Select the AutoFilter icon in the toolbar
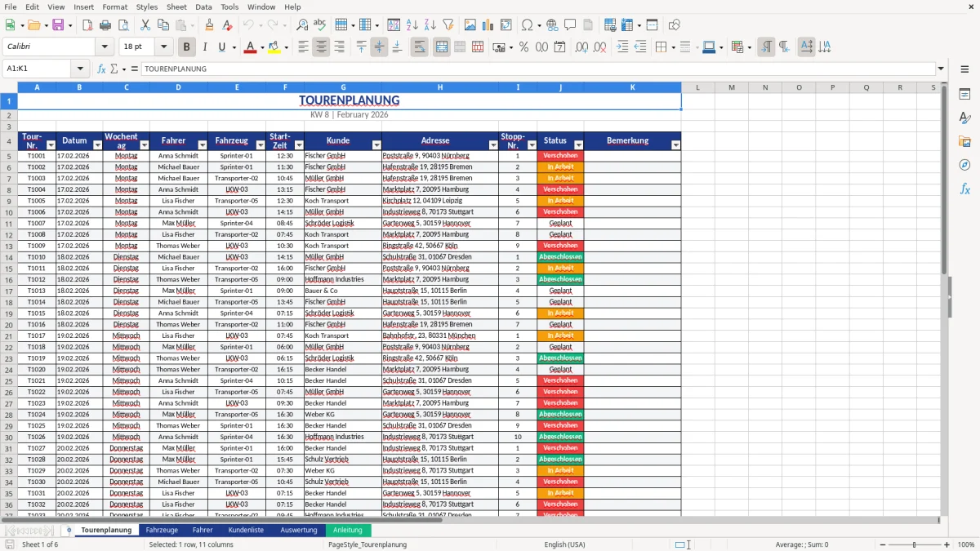980x551 pixels. (x=448, y=24)
